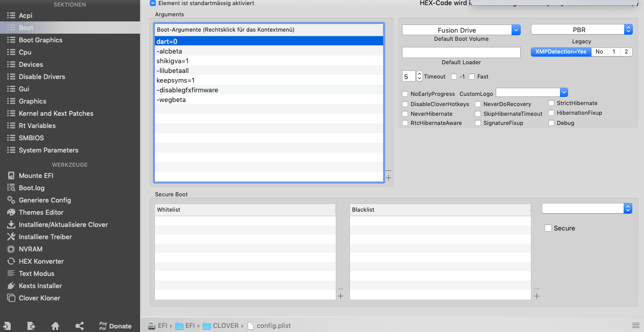Tick the SignatureFixup checkbox

pos(478,123)
